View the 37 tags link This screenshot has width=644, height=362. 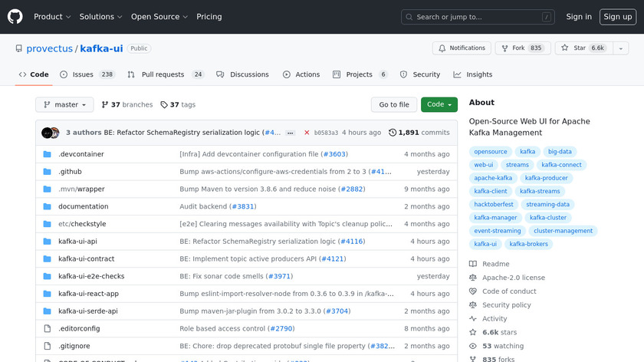pyautogui.click(x=178, y=105)
